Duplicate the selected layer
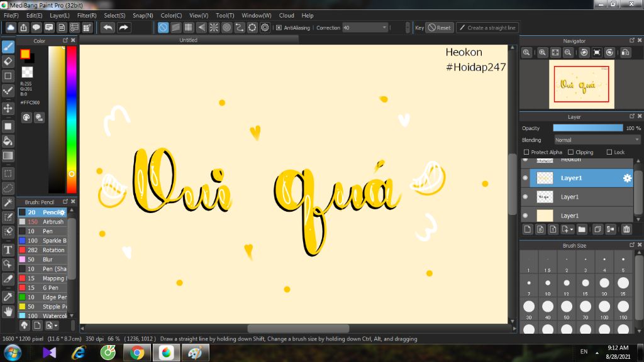 (597, 229)
